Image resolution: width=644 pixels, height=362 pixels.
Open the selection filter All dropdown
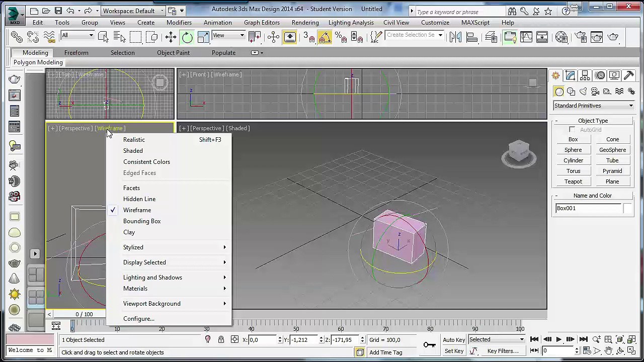tap(78, 35)
